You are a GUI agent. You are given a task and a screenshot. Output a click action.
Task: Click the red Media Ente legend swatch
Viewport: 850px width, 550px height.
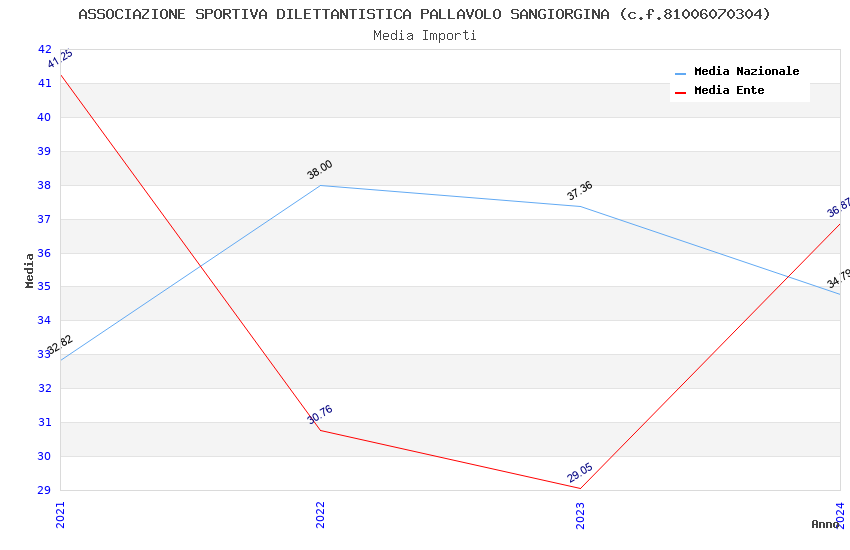681,92
